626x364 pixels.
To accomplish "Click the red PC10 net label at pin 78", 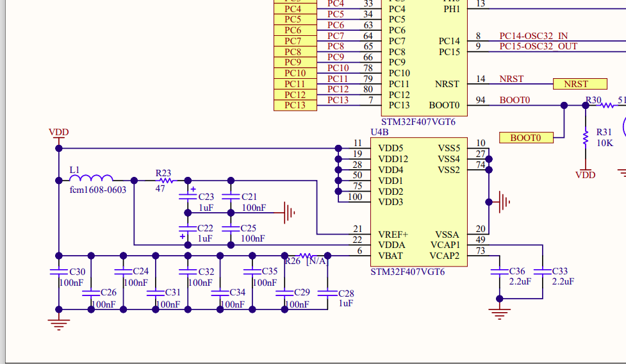I will pos(338,68).
